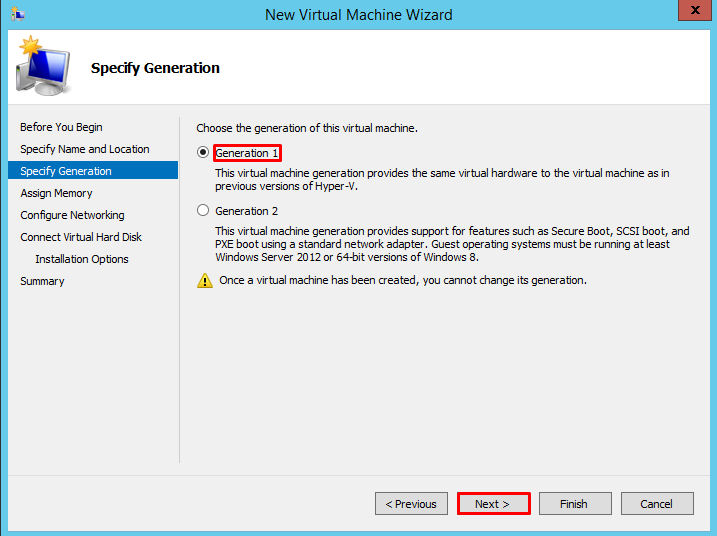Cancel the New Virtual Machine Wizard

pyautogui.click(x=657, y=504)
